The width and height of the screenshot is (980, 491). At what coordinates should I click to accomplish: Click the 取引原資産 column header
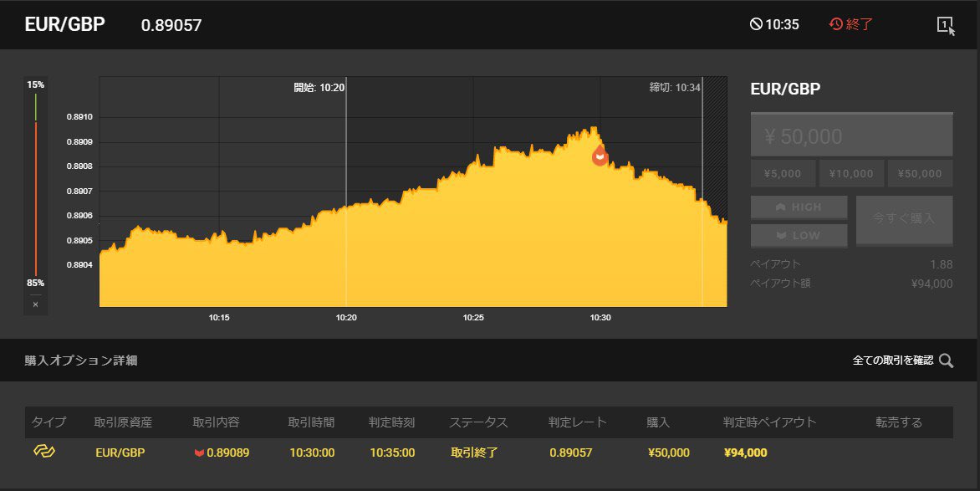123,422
